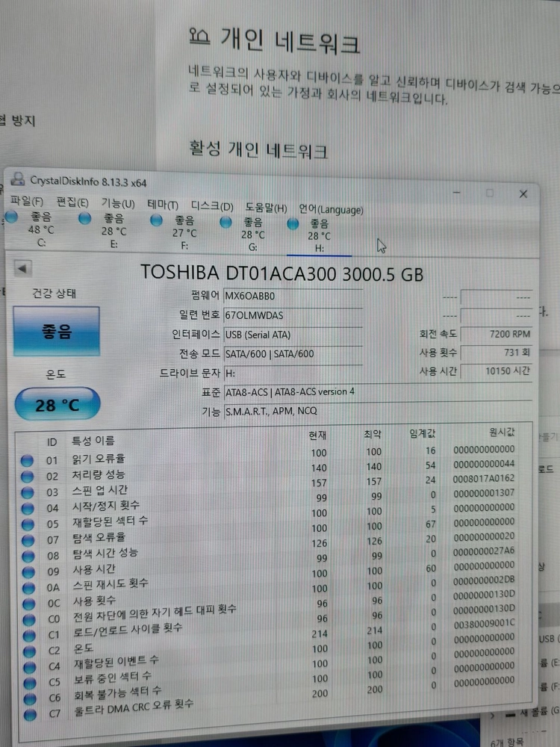Click status icon for 01 읽기 오류율
The height and width of the screenshot is (747, 560).
click(x=27, y=460)
